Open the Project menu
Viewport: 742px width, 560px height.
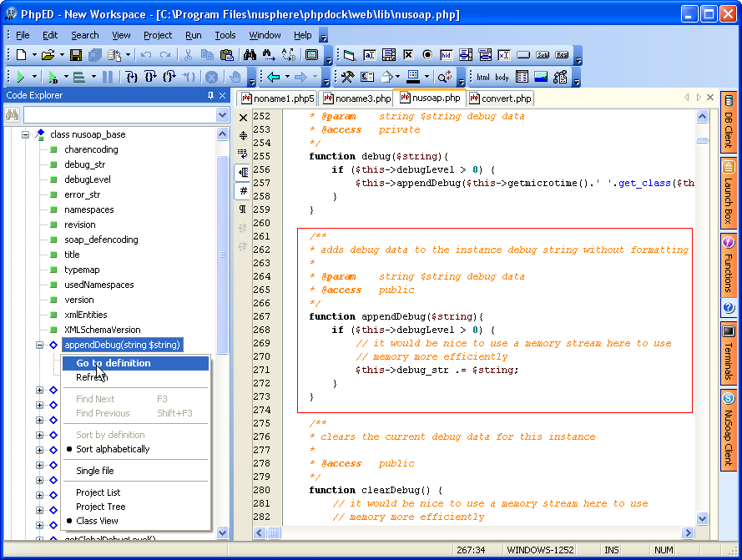click(x=157, y=35)
